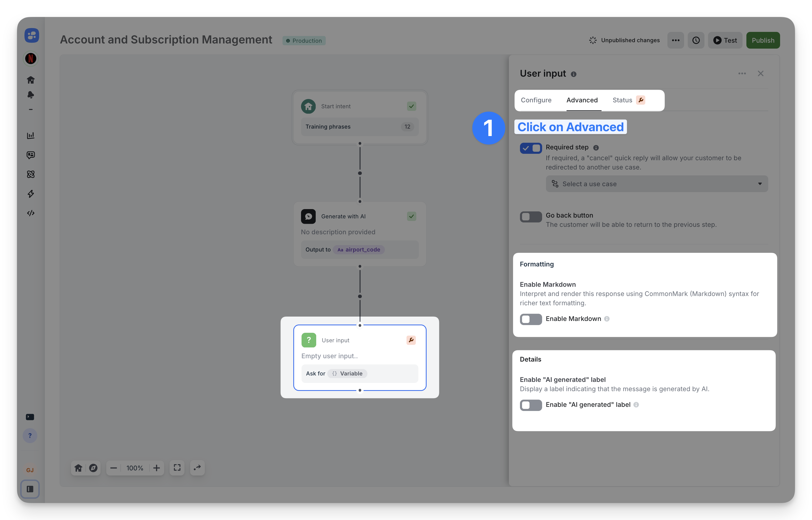
Task: Click the canvas home reset icon
Action: coord(78,468)
